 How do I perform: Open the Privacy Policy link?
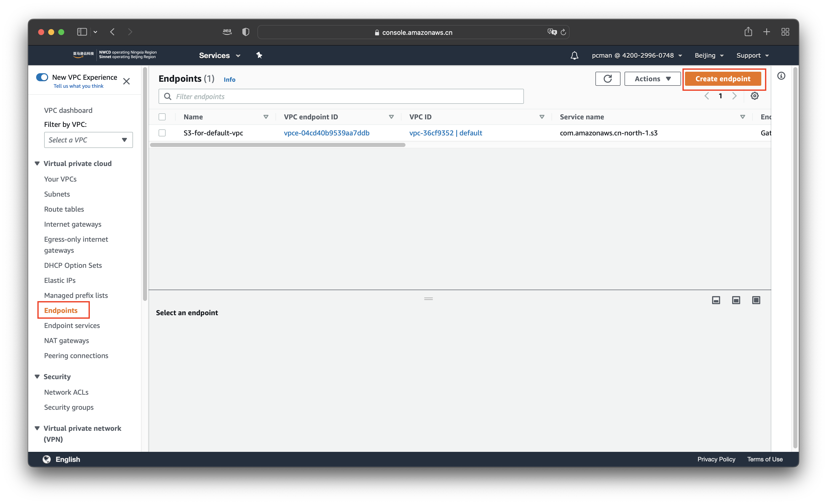click(716, 459)
